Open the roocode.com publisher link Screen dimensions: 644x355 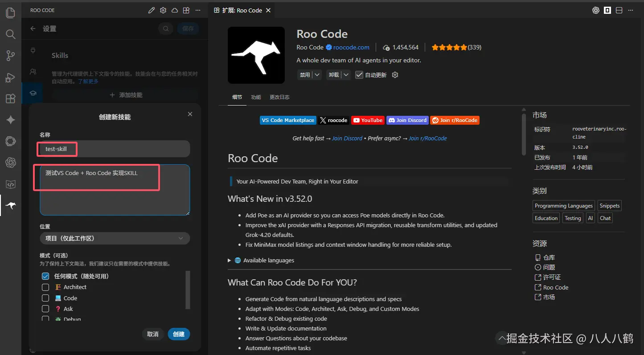point(351,47)
